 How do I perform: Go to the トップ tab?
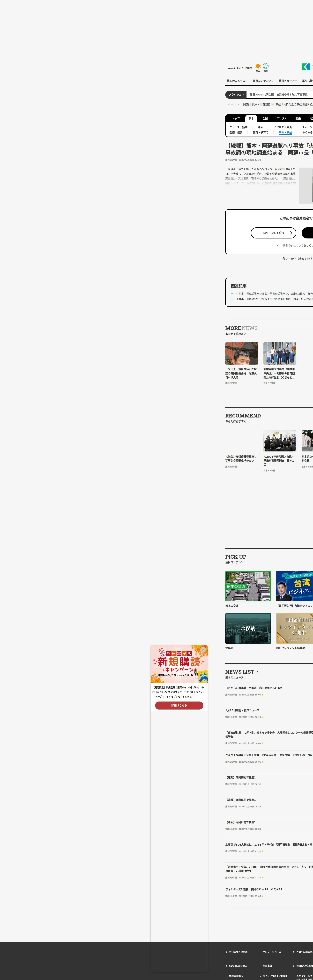click(236, 118)
